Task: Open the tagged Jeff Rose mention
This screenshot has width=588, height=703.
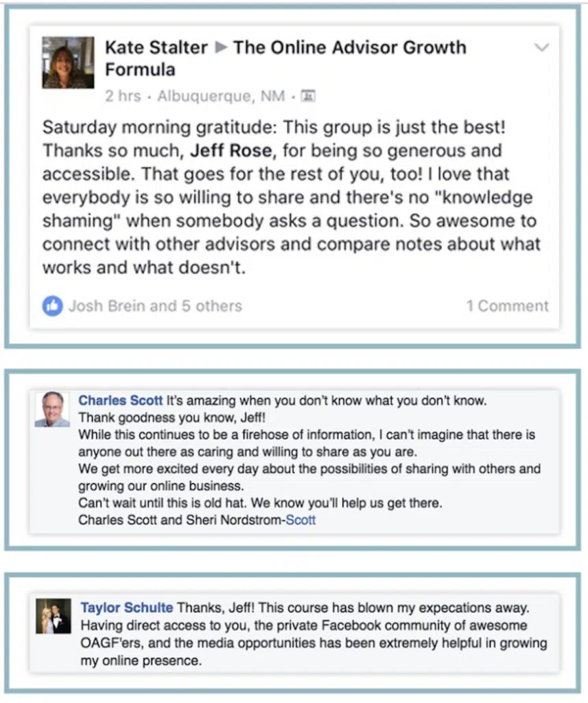Action: (232, 150)
